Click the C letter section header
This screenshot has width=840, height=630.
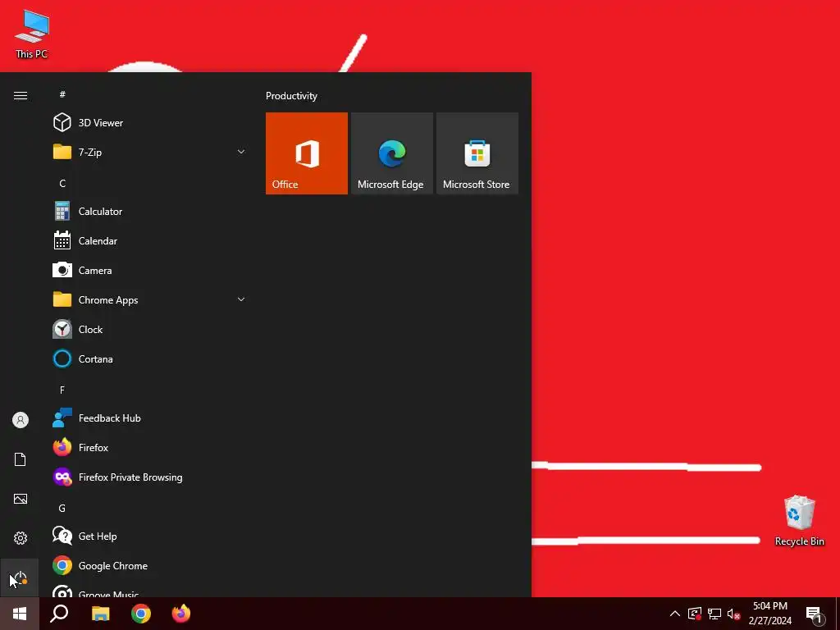pos(62,183)
